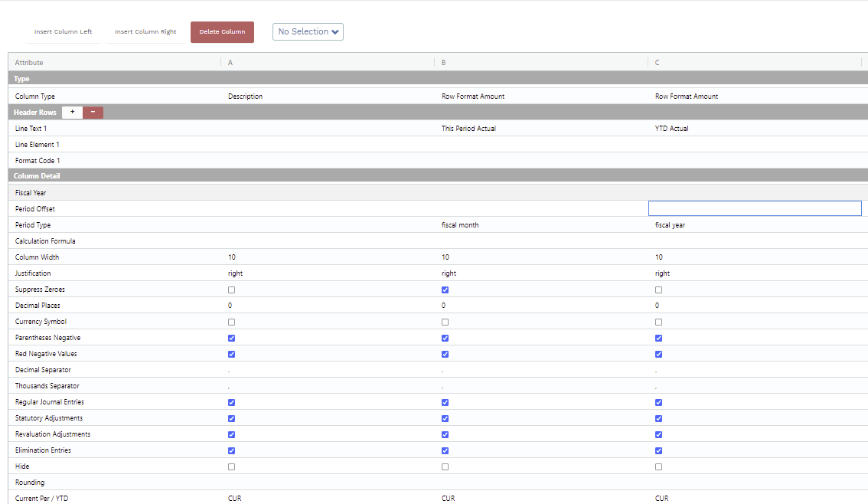This screenshot has height=504, width=868.
Task: Open the No Selection dropdown
Action: pos(308,31)
